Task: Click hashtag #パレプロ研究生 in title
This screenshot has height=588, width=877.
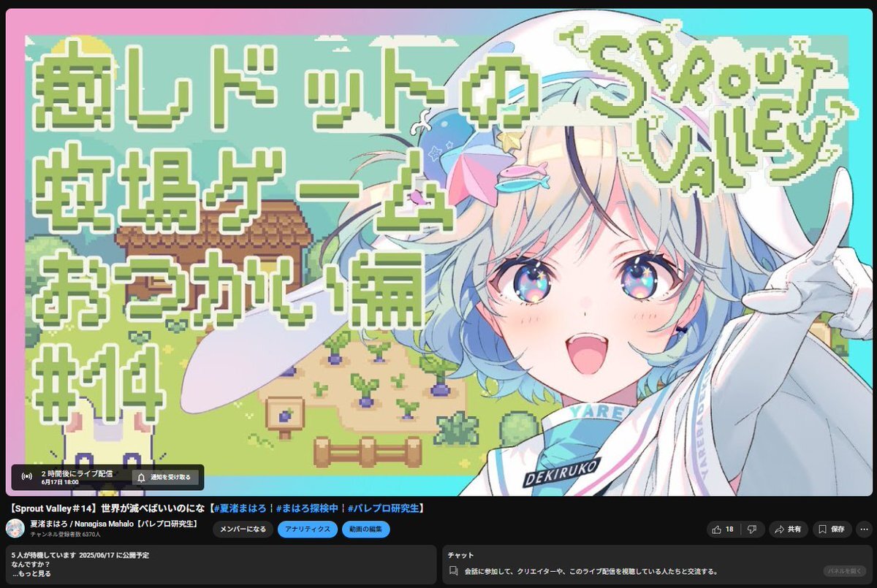Action: (382, 508)
